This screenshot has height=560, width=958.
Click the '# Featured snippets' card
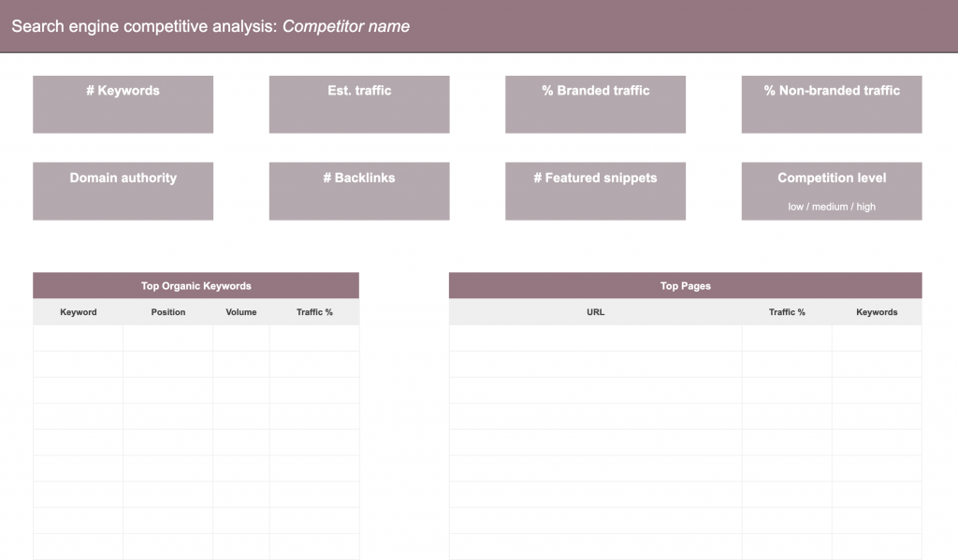click(595, 191)
